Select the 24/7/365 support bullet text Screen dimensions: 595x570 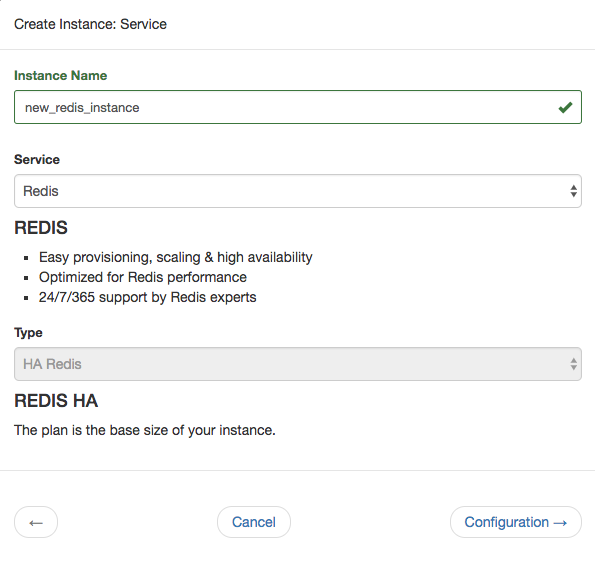(x=148, y=298)
